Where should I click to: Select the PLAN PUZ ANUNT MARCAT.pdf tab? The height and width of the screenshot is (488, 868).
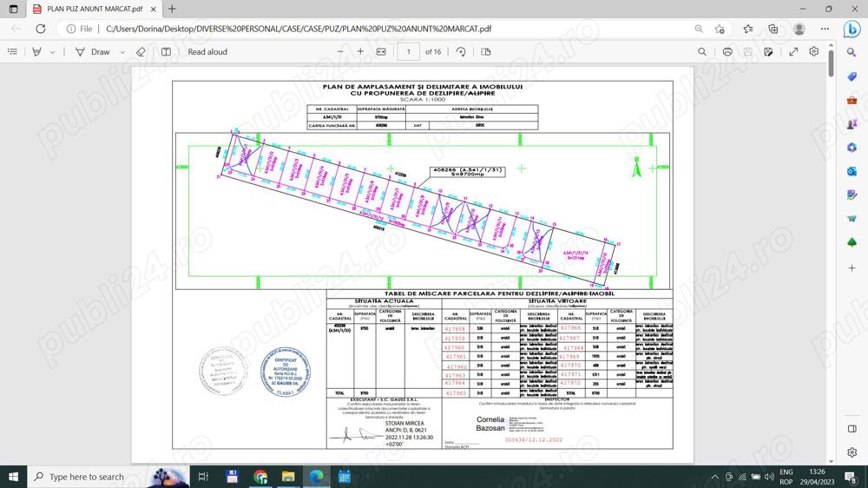pos(95,9)
